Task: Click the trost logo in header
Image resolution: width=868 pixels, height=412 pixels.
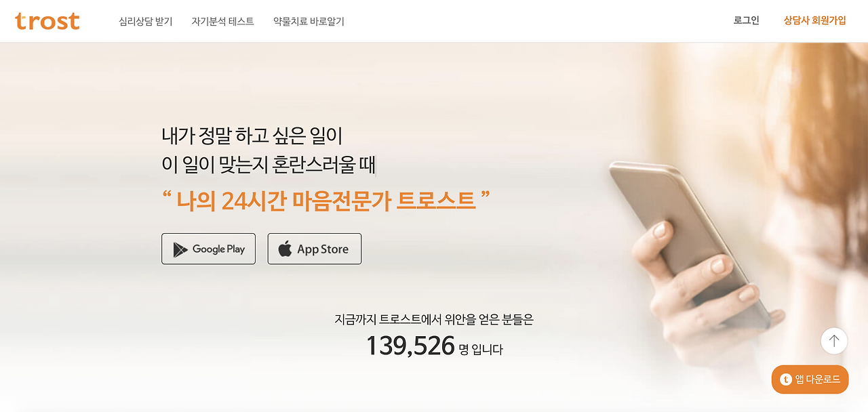Action: [x=47, y=21]
